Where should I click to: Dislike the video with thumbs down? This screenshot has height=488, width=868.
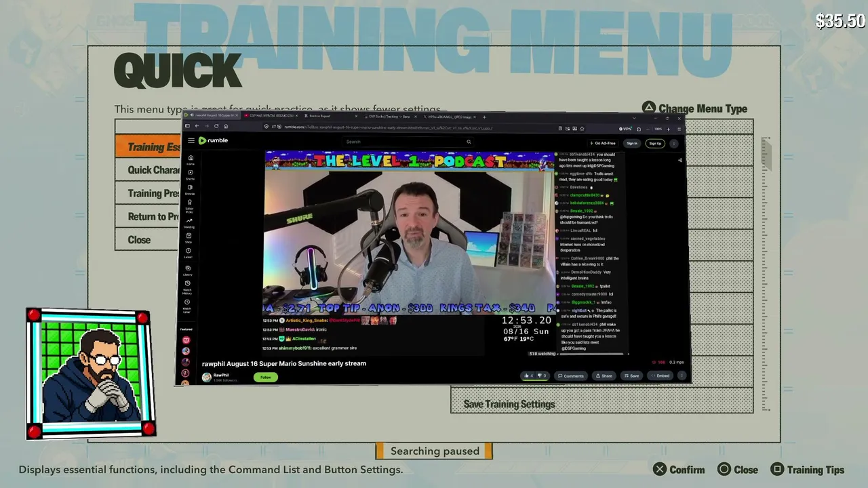pos(542,375)
